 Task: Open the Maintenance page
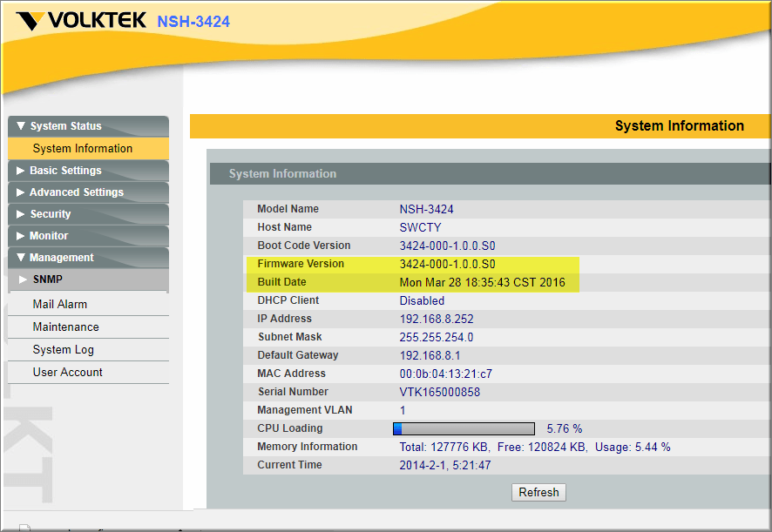(88, 327)
